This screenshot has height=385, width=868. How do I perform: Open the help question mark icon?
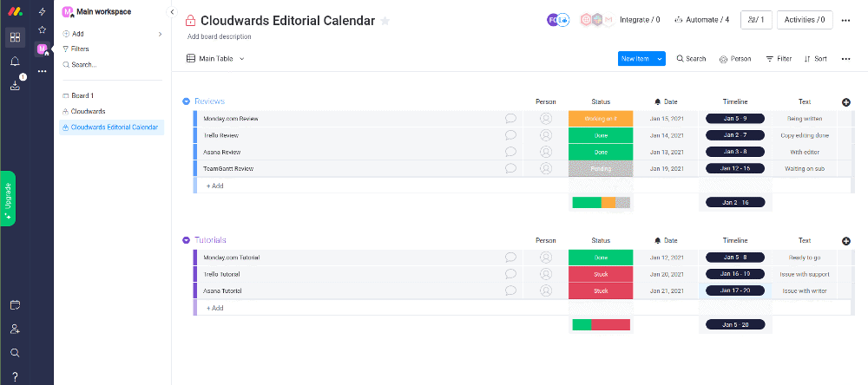pyautogui.click(x=15, y=375)
